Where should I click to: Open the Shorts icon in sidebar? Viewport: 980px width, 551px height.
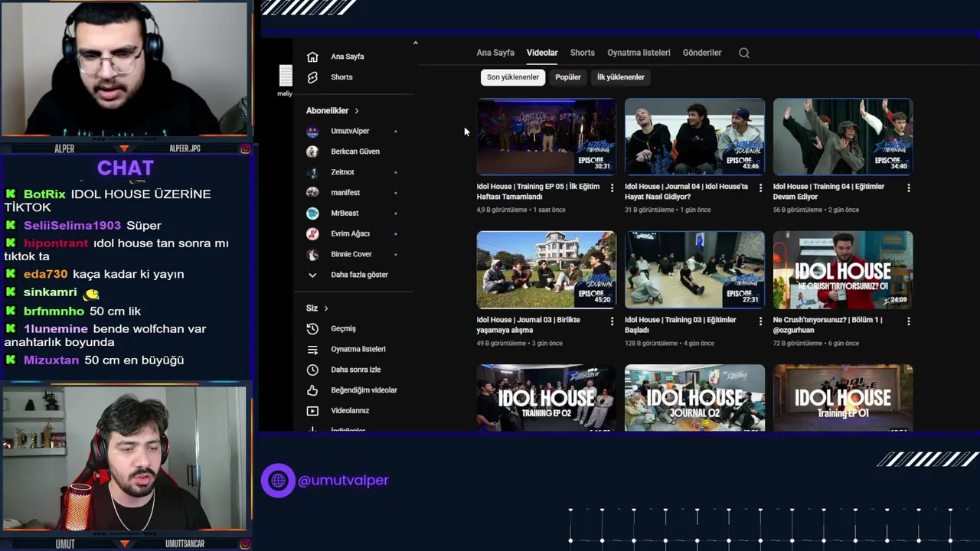point(312,77)
